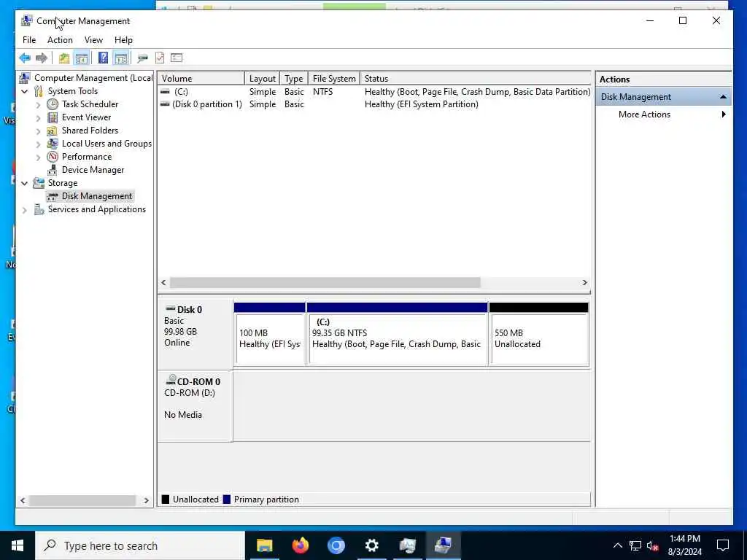Select Shared Folders in console tree
747x560 pixels.
tap(90, 131)
